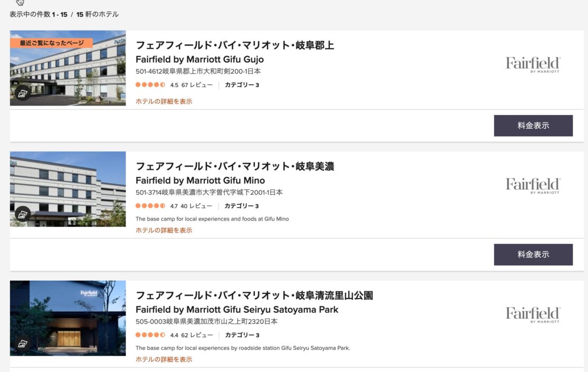The width and height of the screenshot is (588, 372).
Task: Open 62 レビュー reviews link
Action: [x=197, y=335]
